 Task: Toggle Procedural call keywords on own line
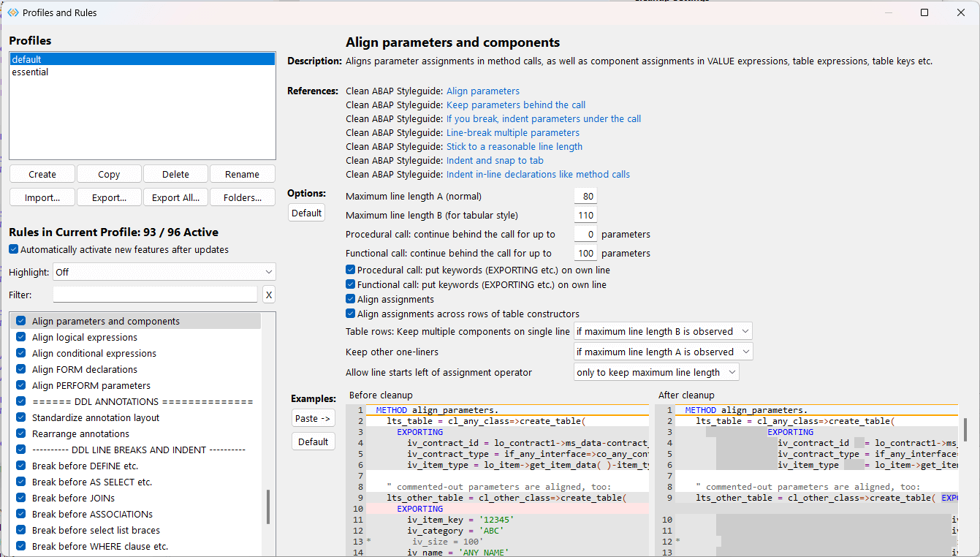click(x=351, y=270)
